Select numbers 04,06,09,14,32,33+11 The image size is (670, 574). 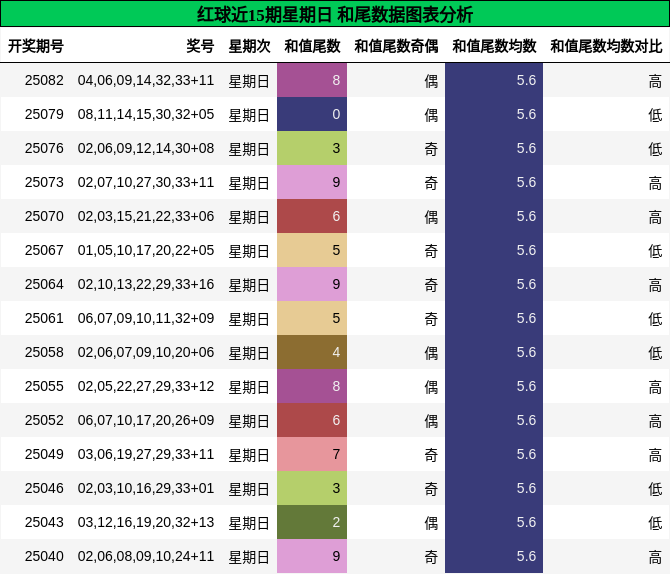[x=146, y=80]
